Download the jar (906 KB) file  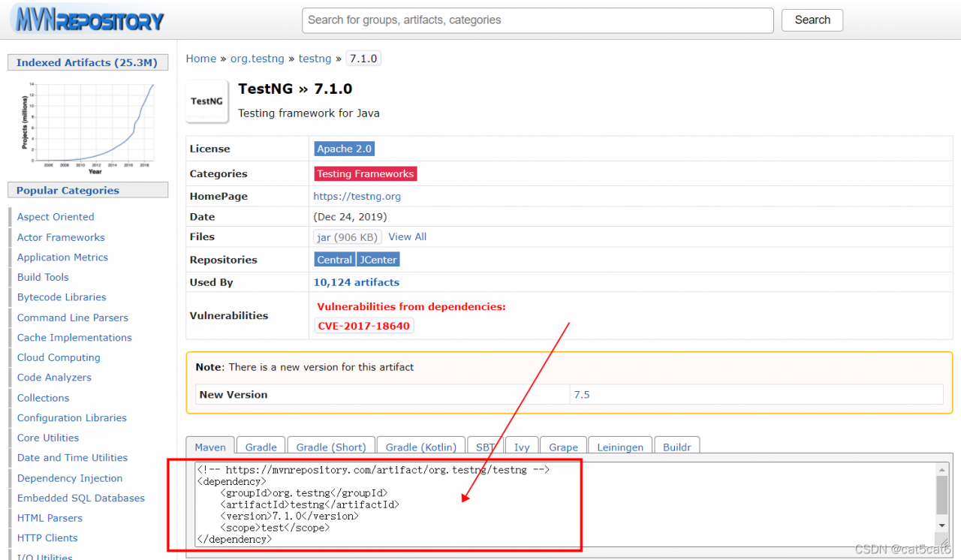point(348,237)
